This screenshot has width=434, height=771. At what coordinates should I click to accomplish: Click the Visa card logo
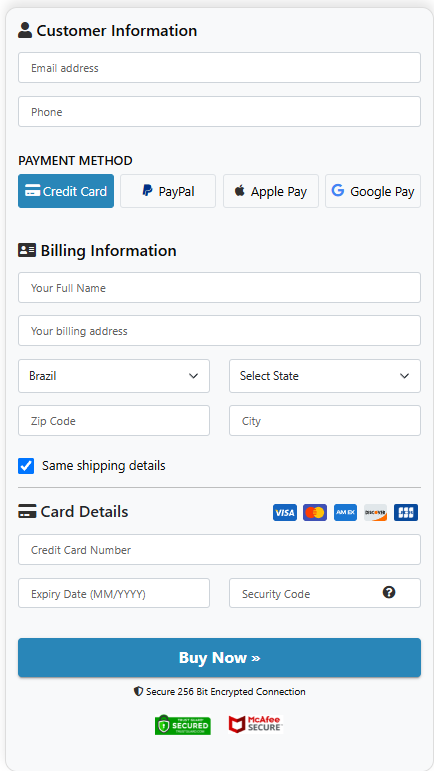coord(285,512)
